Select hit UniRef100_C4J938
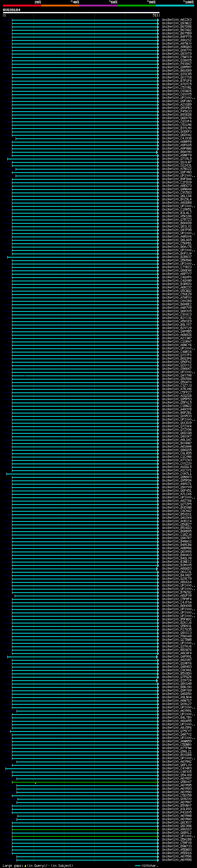The width and height of the screenshot is (197, 868). pos(177,138)
